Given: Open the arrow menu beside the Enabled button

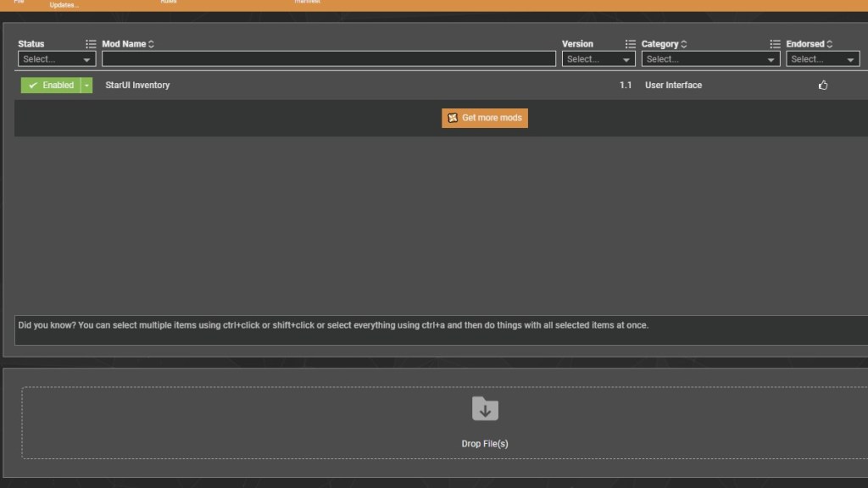Looking at the screenshot, I should [86, 85].
